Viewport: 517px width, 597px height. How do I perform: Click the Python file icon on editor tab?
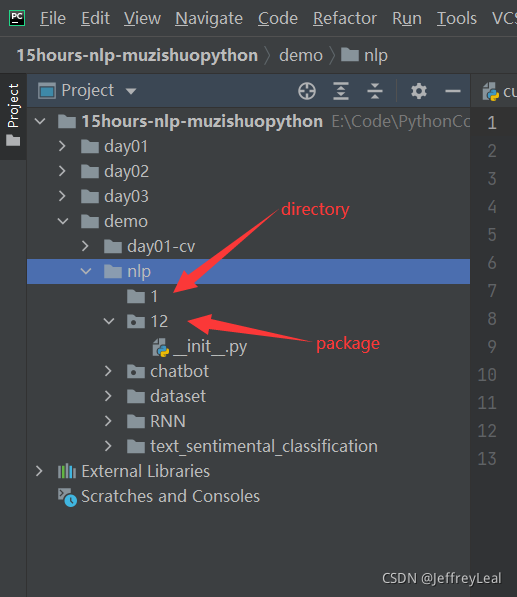click(x=490, y=92)
